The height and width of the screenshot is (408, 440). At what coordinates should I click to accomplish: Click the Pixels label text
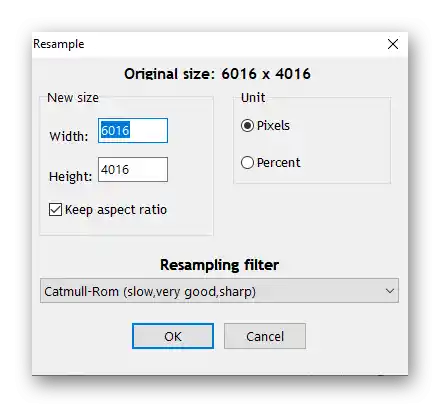pyautogui.click(x=273, y=126)
